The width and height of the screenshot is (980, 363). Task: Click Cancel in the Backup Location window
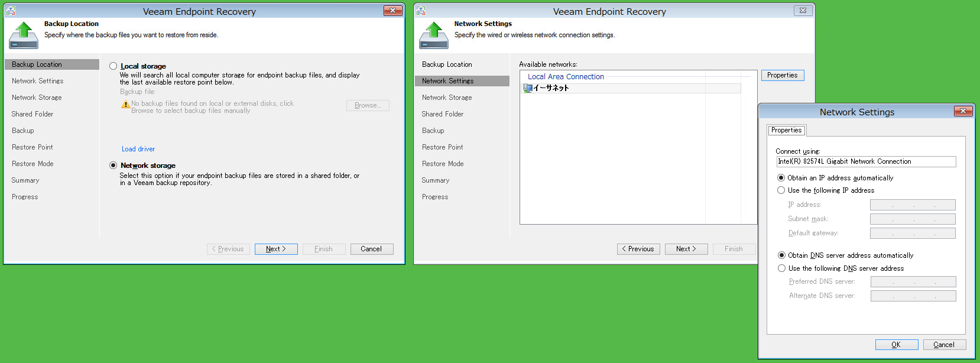372,249
